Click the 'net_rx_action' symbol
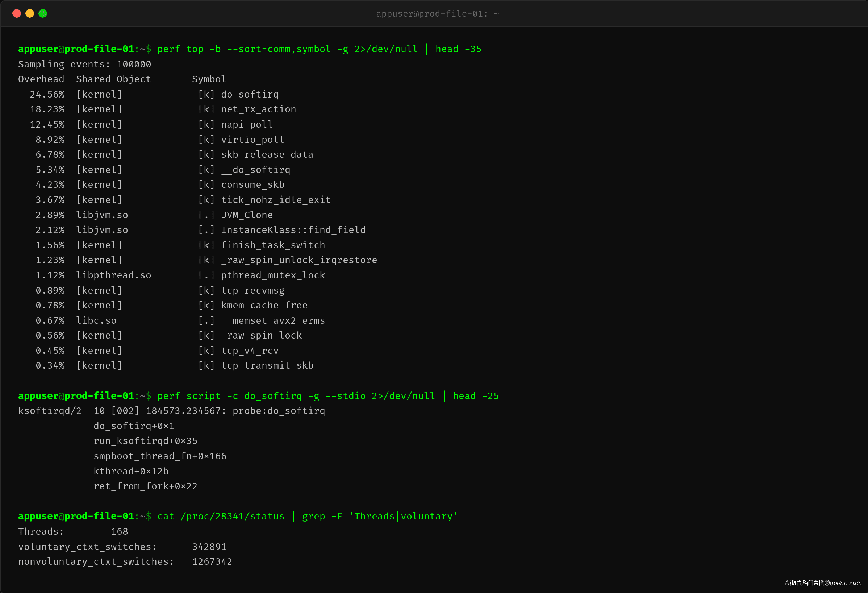 click(x=258, y=109)
